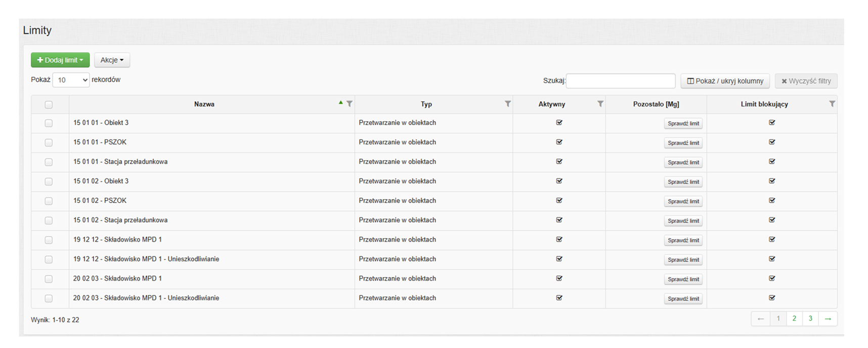The height and width of the screenshot is (348, 868).
Task: Open the records per page selector
Action: coord(71,80)
